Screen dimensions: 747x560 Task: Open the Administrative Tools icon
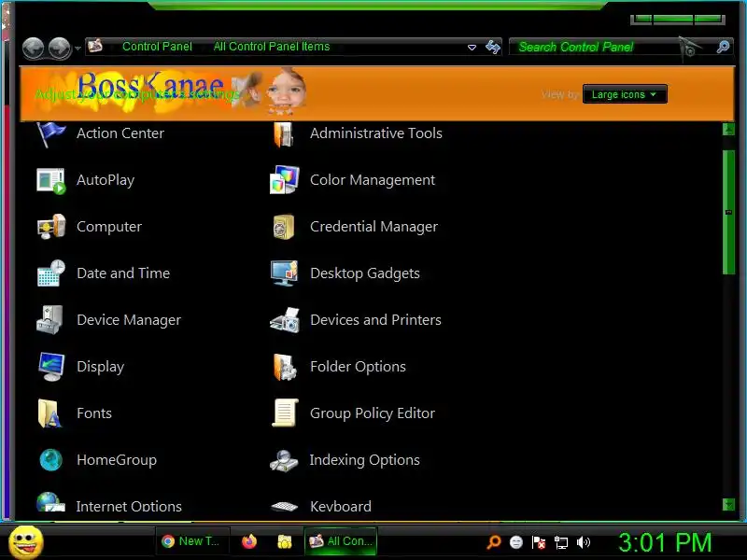pyautogui.click(x=284, y=134)
